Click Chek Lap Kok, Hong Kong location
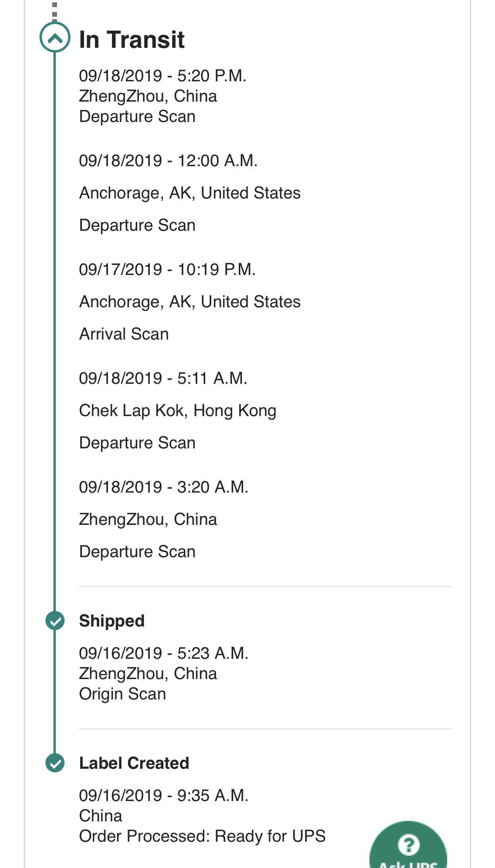This screenshot has height=868, width=495. tap(177, 410)
